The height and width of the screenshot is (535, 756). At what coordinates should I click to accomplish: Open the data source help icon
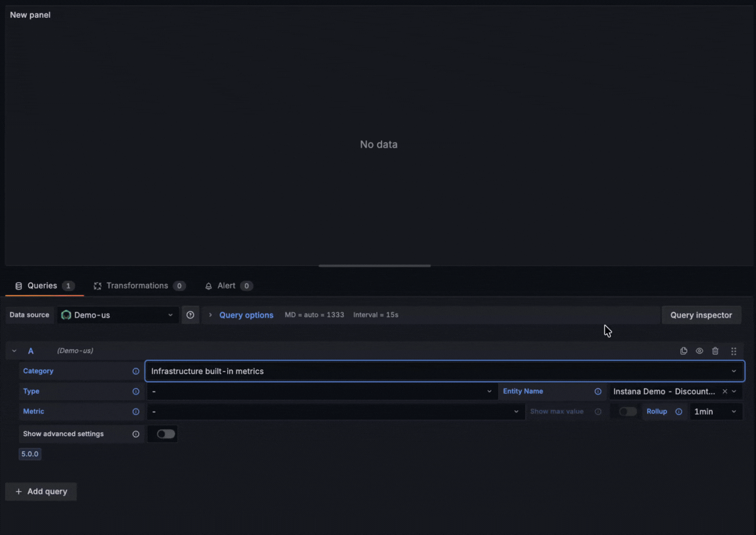[190, 315]
